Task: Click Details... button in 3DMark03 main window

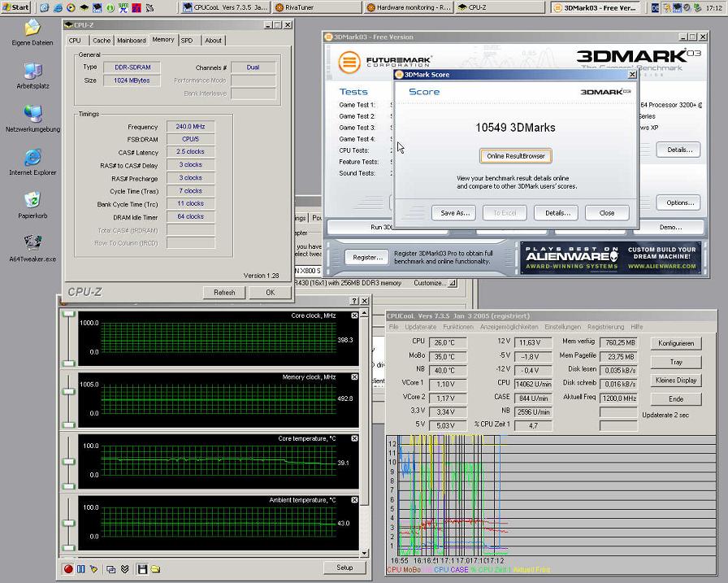Action: point(678,150)
